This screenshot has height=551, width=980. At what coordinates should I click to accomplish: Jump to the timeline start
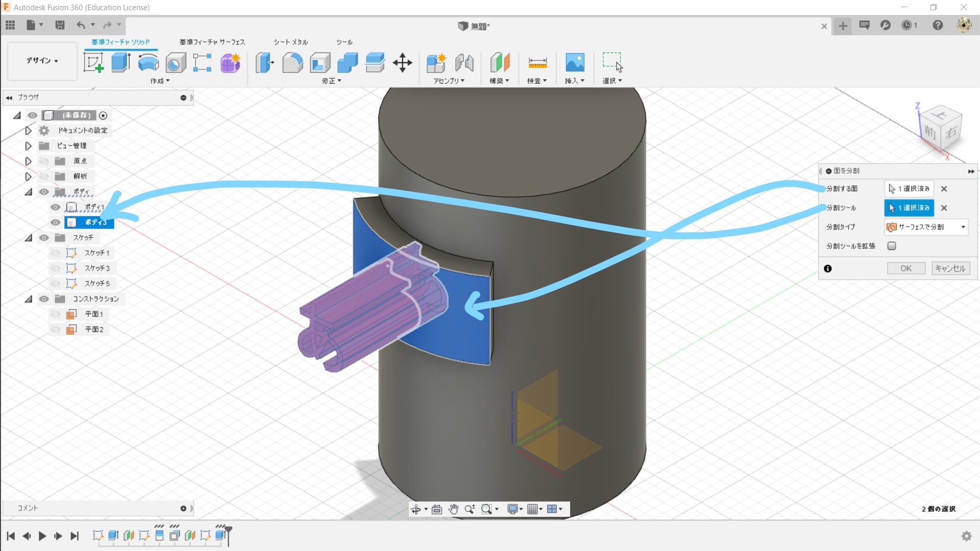11,536
